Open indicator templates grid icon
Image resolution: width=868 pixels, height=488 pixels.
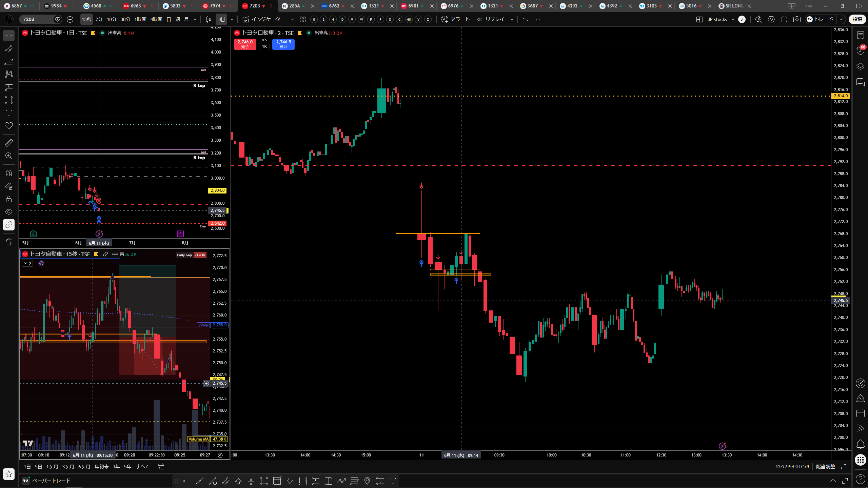pyautogui.click(x=303, y=19)
